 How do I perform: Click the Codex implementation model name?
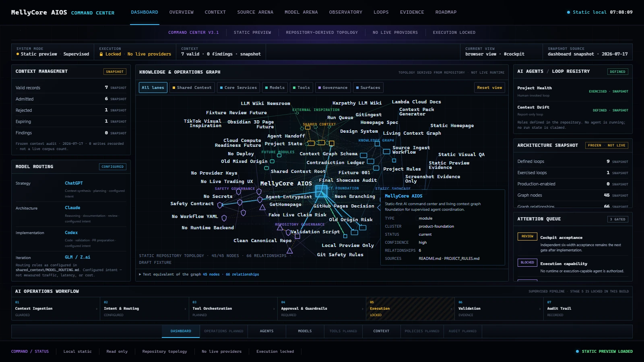[x=71, y=232]
